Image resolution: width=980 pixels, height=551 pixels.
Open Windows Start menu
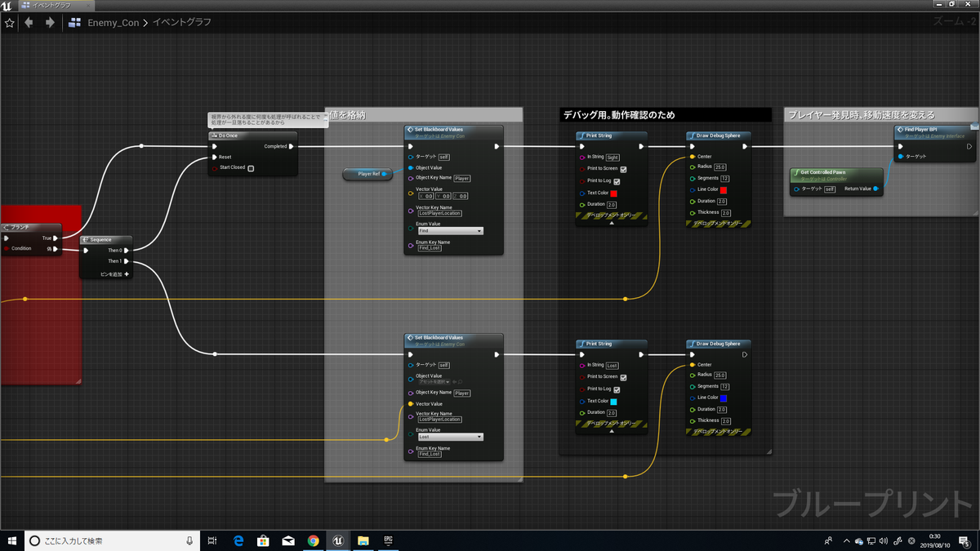coord(12,540)
